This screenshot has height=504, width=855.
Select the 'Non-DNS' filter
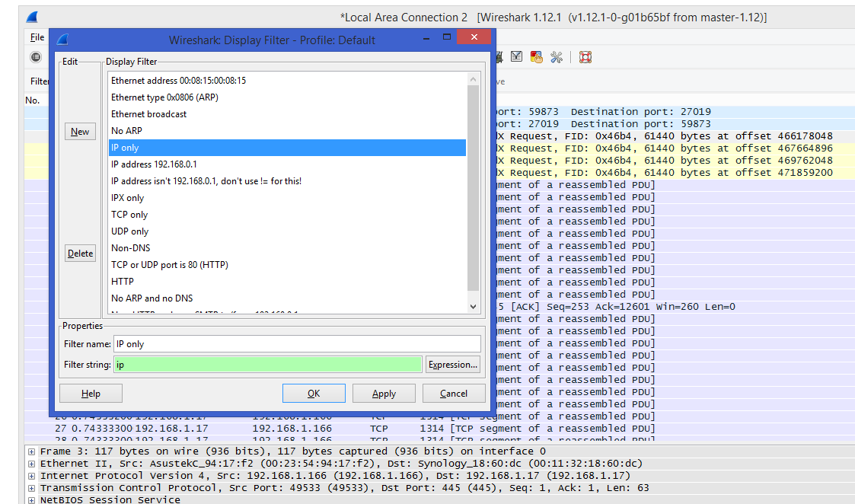click(x=287, y=248)
